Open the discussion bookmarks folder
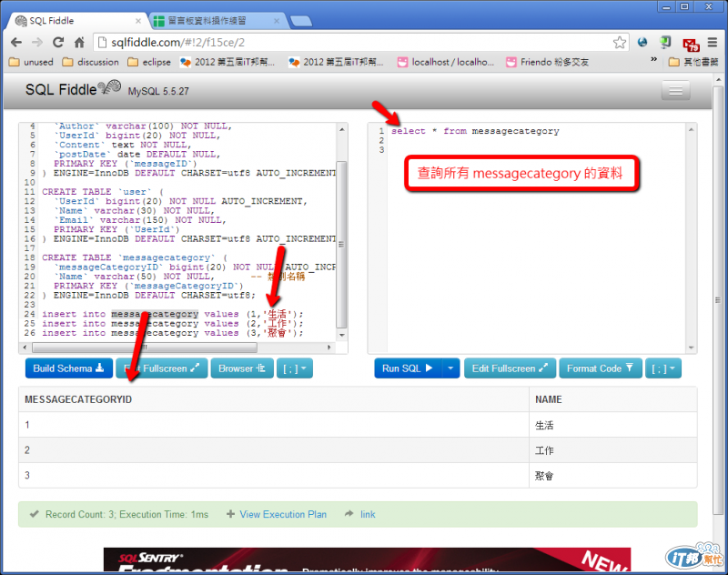 point(90,62)
